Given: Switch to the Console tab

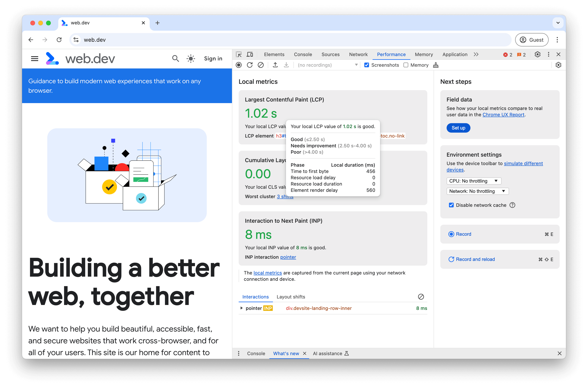Looking at the screenshot, I should coord(302,54).
